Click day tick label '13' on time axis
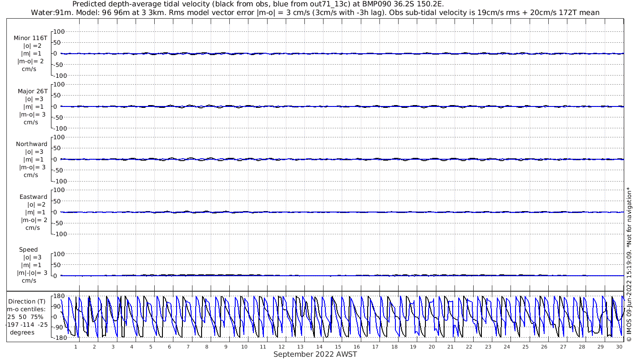 301,347
